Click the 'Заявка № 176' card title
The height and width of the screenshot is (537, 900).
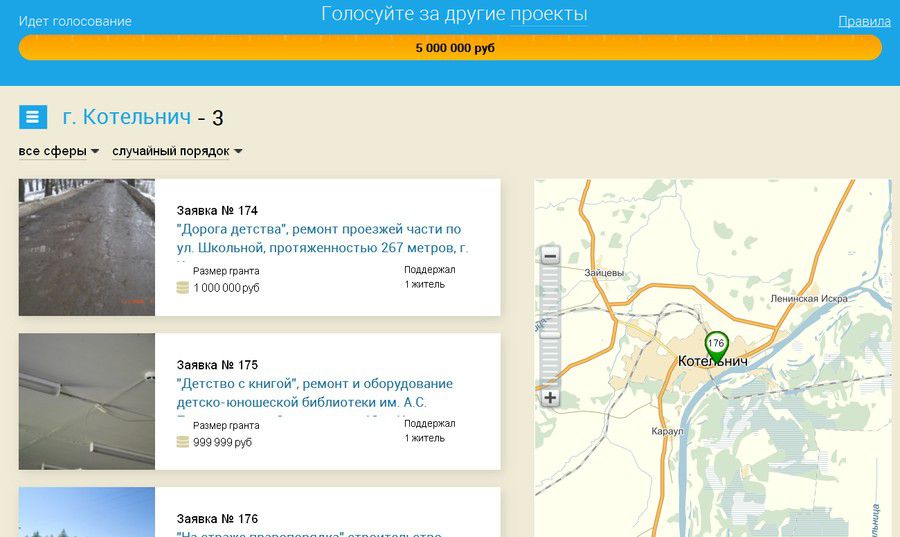click(217, 519)
